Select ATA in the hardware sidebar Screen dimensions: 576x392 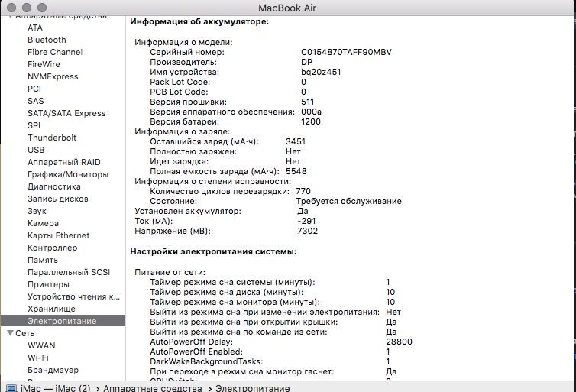(35, 28)
